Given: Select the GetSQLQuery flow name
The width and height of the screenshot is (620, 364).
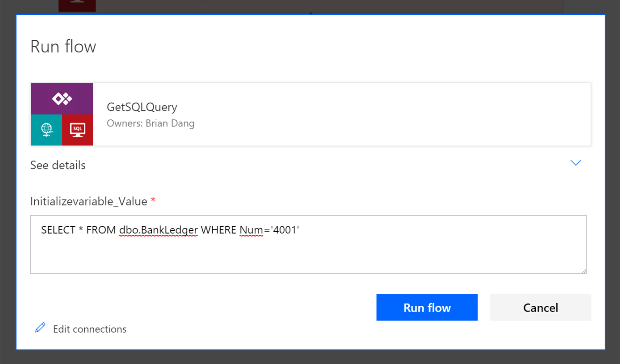Looking at the screenshot, I should click(142, 107).
